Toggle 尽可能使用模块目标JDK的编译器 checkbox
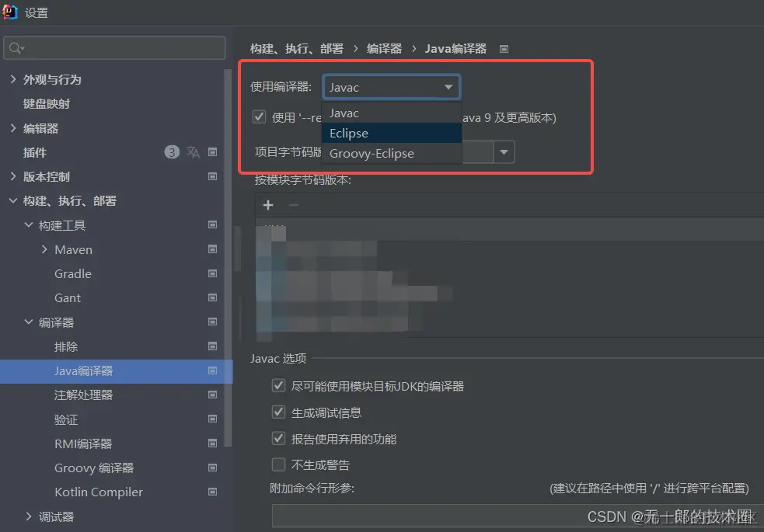Viewport: 764px width, 532px height. pos(278,386)
